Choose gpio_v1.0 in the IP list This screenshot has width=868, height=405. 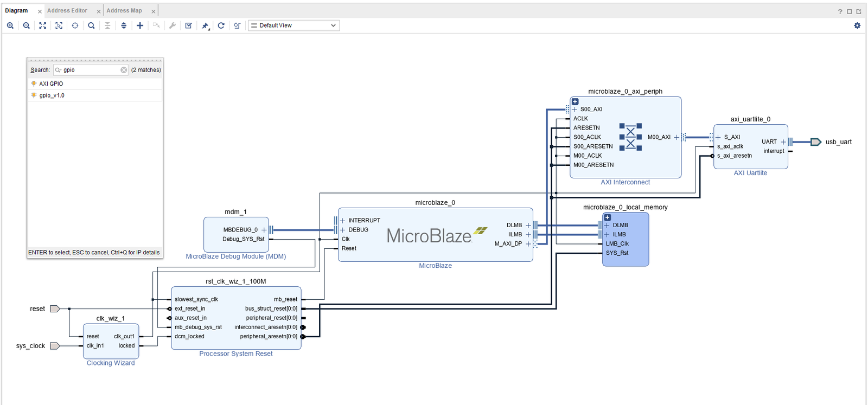52,95
